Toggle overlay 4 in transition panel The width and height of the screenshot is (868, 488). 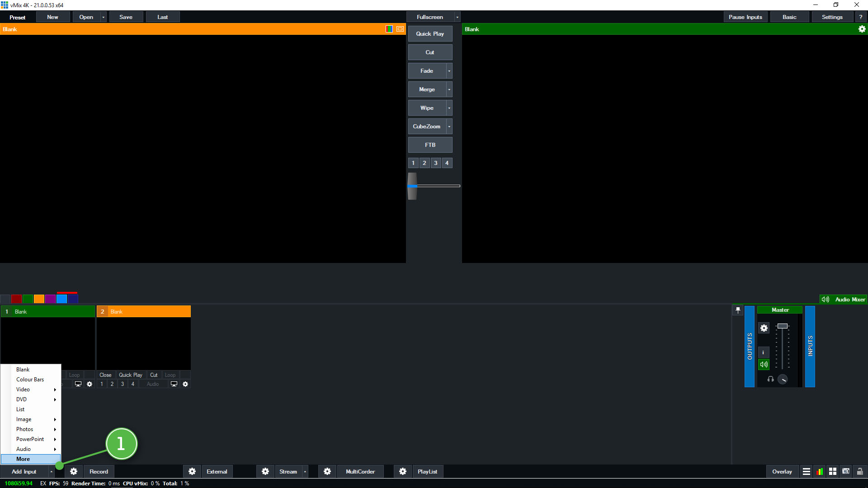coord(447,163)
